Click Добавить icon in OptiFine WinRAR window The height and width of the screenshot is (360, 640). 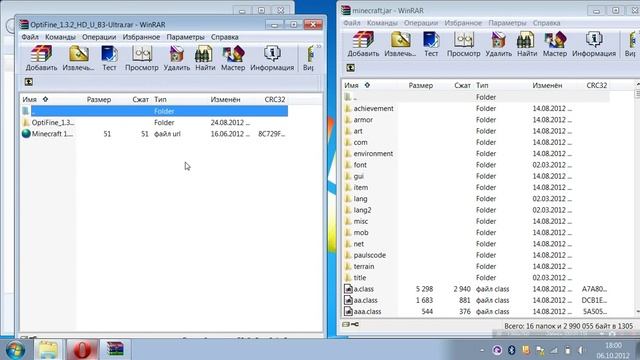click(41, 59)
